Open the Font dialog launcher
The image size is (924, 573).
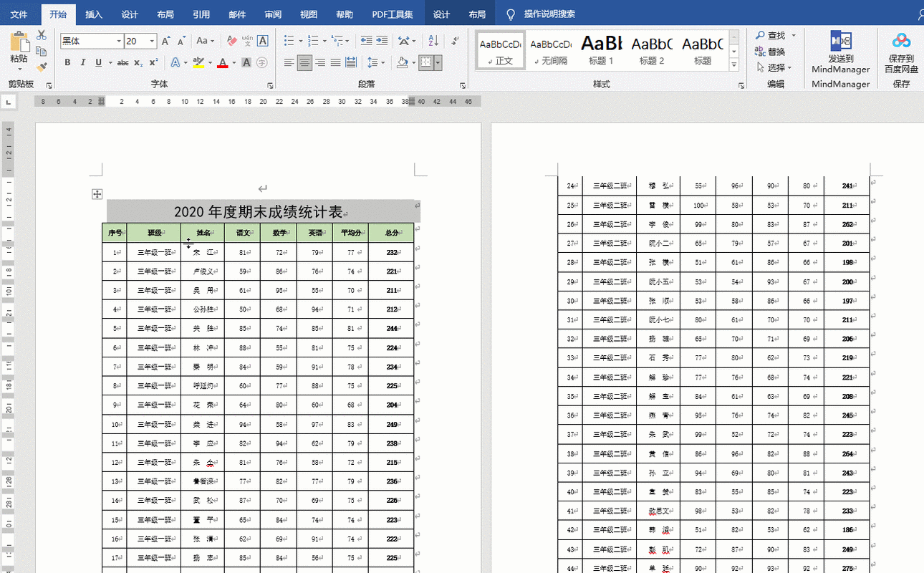pyautogui.click(x=270, y=85)
